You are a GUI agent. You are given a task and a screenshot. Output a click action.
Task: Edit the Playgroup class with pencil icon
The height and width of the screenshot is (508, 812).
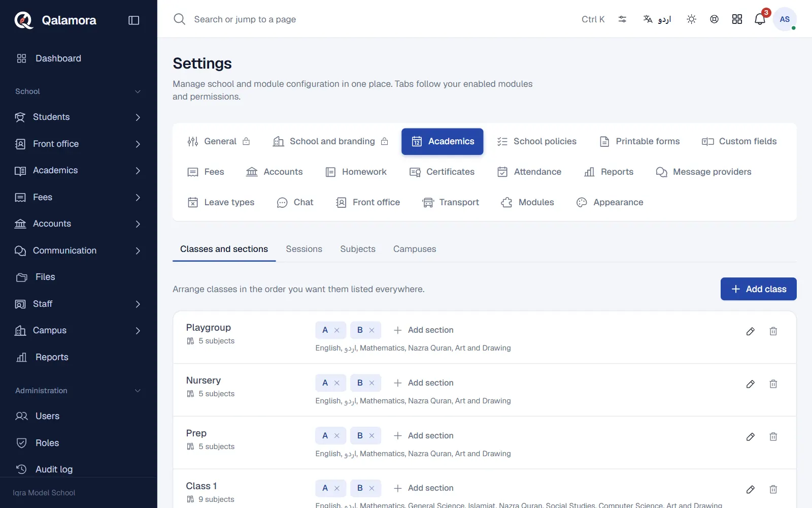750,331
